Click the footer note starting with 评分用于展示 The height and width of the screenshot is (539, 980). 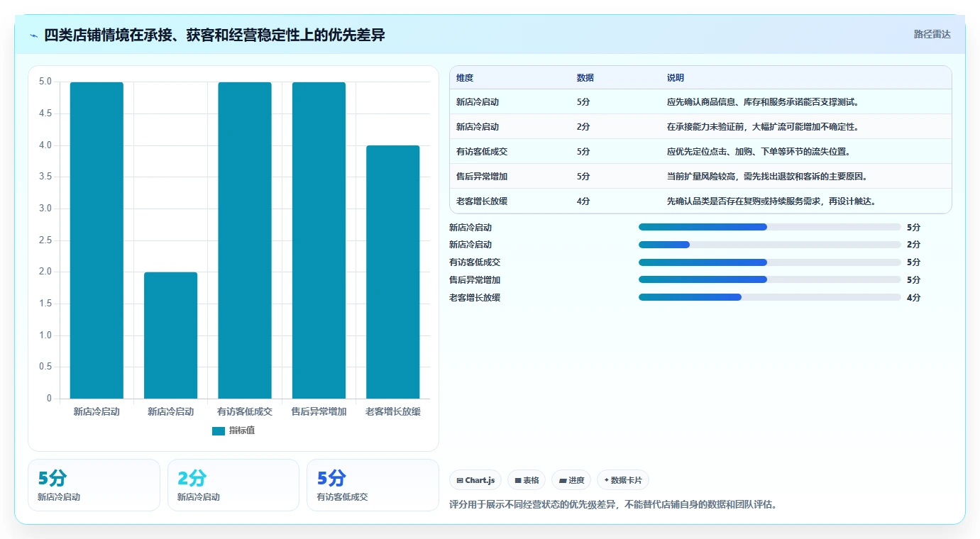point(613,505)
